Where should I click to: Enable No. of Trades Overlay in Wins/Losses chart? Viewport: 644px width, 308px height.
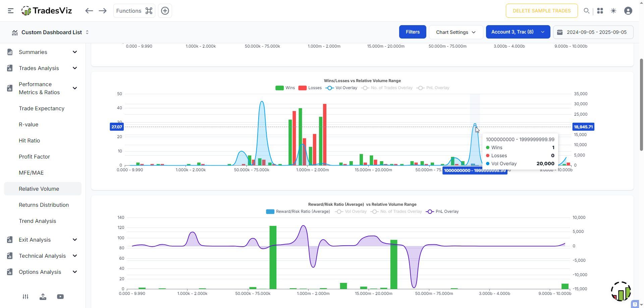tap(387, 88)
